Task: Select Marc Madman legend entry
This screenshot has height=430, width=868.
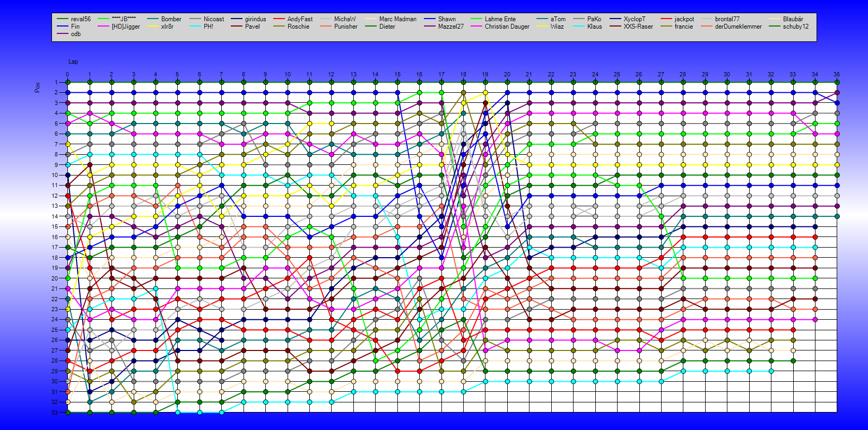Action: point(391,19)
